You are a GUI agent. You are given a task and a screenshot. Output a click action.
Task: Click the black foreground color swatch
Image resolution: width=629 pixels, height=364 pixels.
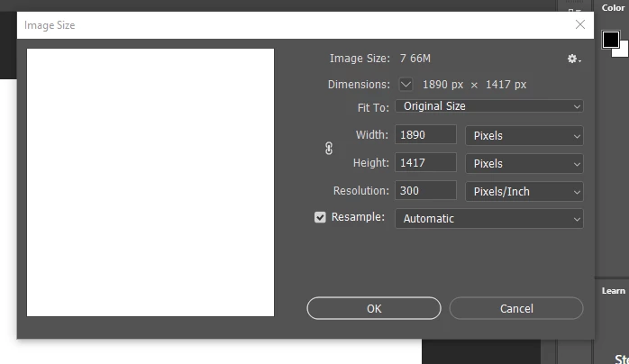coord(611,40)
